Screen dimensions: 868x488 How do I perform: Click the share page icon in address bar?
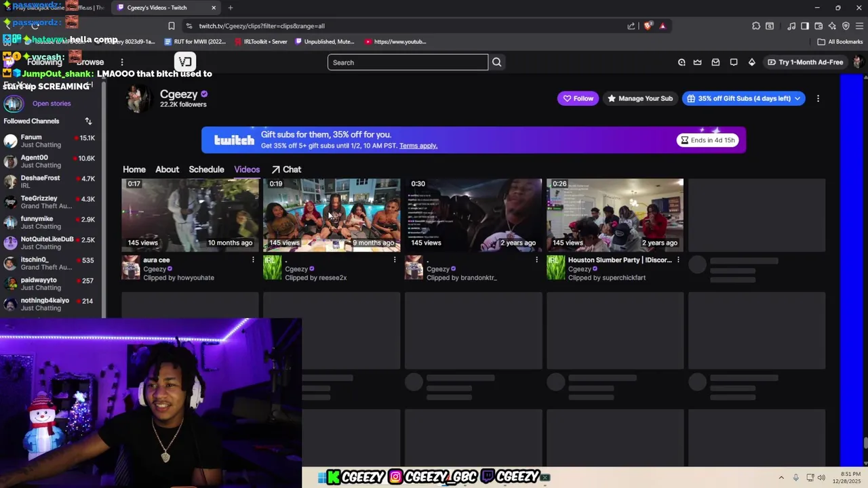tap(631, 26)
